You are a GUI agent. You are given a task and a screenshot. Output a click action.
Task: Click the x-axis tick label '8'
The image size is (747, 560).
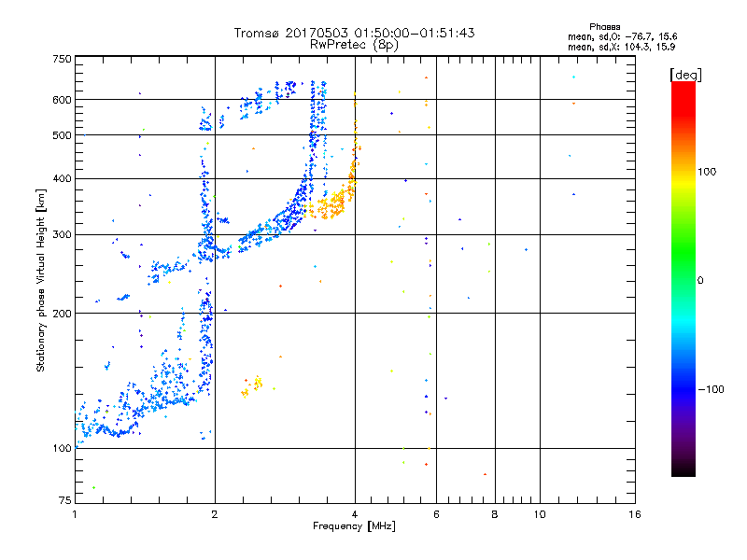(x=495, y=514)
